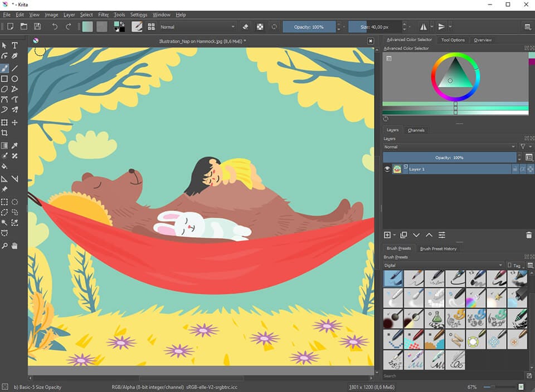Delete layer using the trash icon
This screenshot has width=535, height=392.
pos(528,235)
